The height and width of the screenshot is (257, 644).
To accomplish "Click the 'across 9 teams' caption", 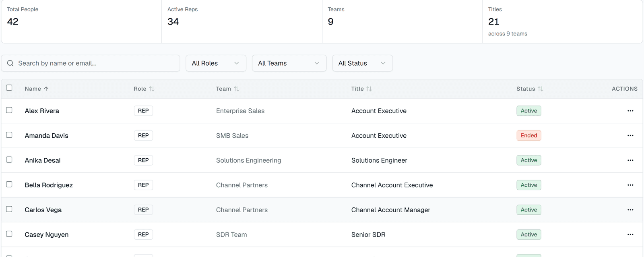I will point(508,34).
